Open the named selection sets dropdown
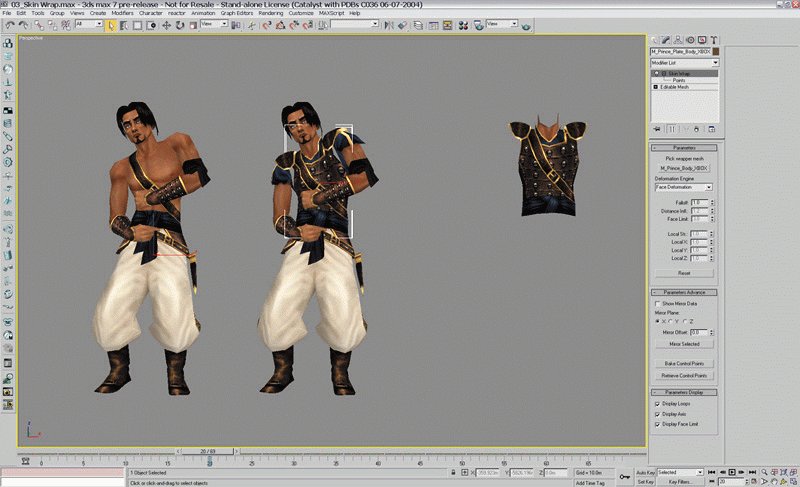 (x=355, y=24)
